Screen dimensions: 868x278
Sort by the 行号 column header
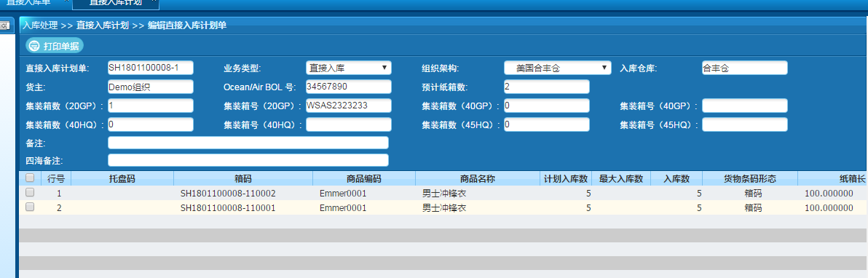(x=56, y=178)
